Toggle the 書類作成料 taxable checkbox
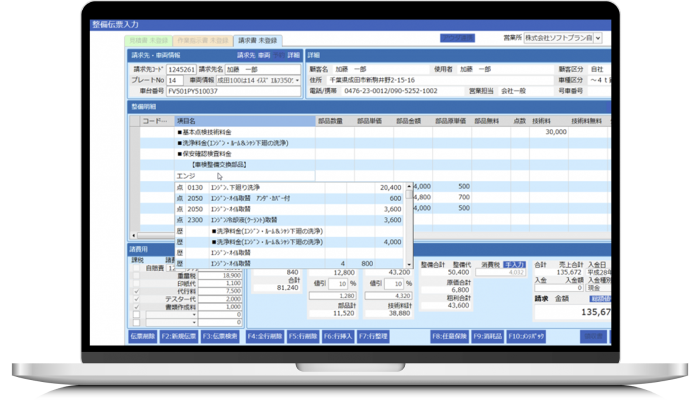The width and height of the screenshot is (700, 400). pyautogui.click(x=137, y=307)
